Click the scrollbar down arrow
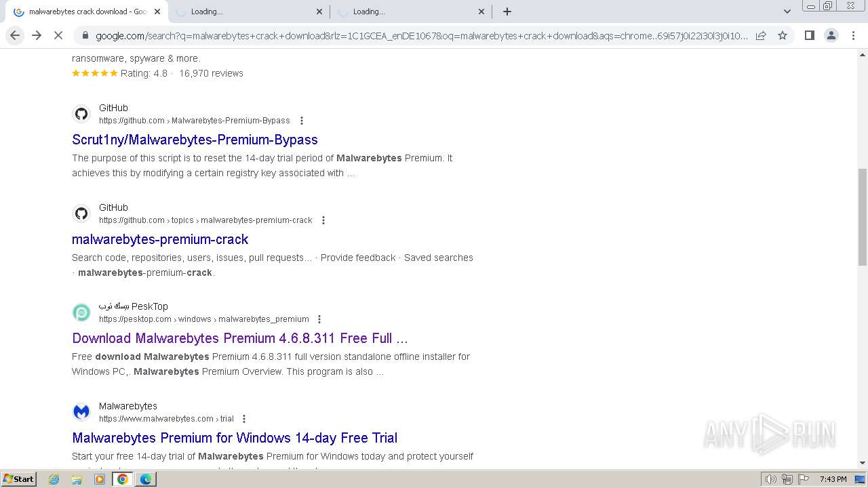 (x=863, y=463)
